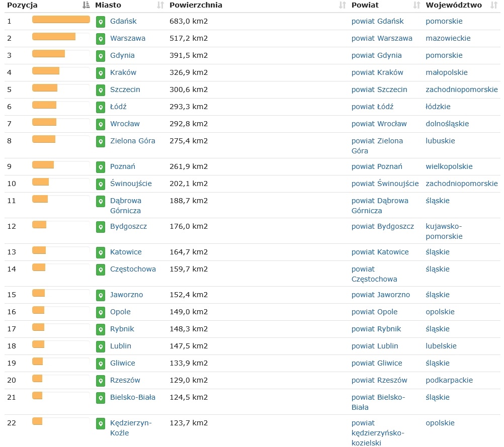Open the Gdynia city link
504x447 pixels.
[x=122, y=55]
